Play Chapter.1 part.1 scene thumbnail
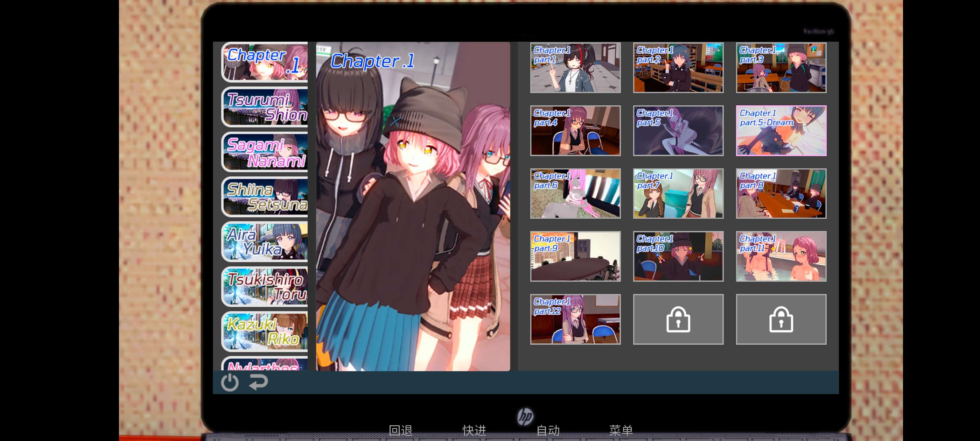Viewport: 980px width, 441px height. coord(575,68)
